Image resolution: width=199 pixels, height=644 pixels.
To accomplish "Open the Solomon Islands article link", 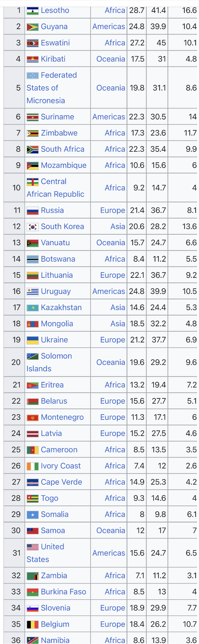I will click(49, 362).
